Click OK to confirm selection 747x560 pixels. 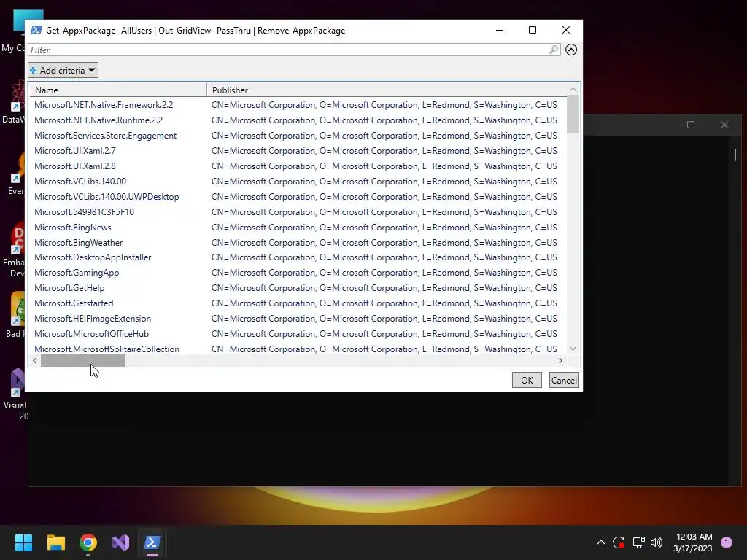click(x=527, y=380)
